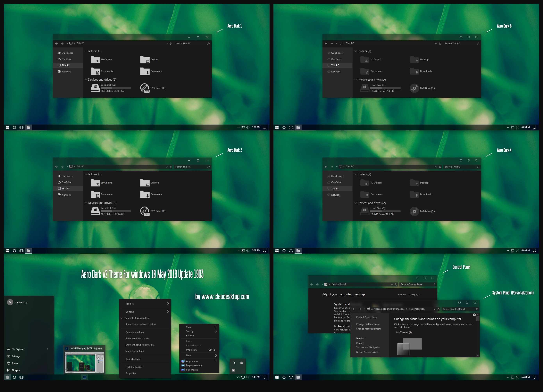Toggle Show touch keyboard button option
The height and width of the screenshot is (392, 543).
(145, 324)
